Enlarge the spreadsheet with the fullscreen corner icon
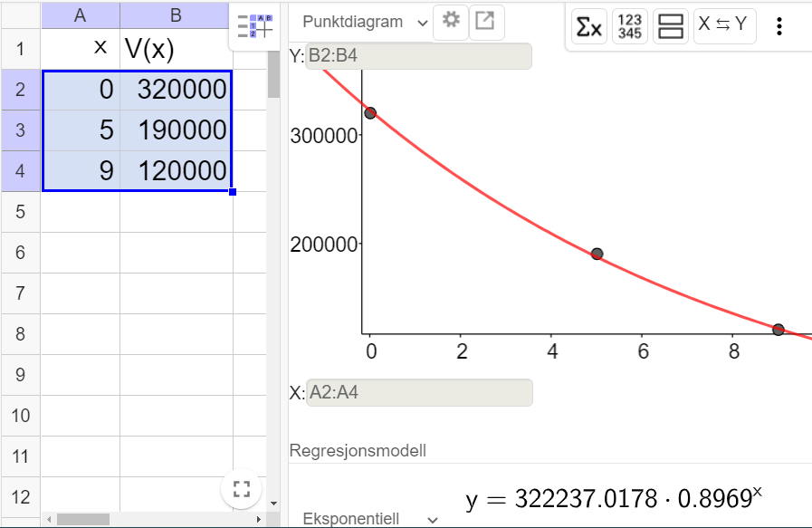Viewport: 812px width, 528px height. click(x=241, y=488)
